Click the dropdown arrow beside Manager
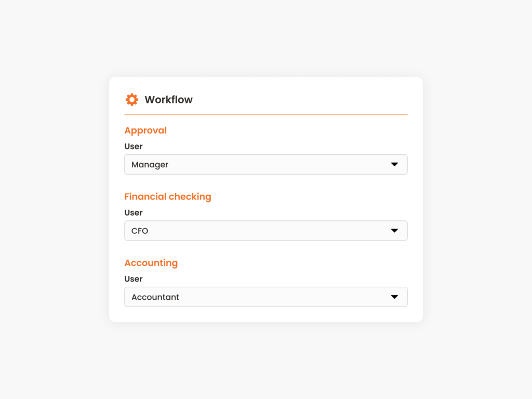Image resolution: width=532 pixels, height=399 pixels. pos(396,164)
